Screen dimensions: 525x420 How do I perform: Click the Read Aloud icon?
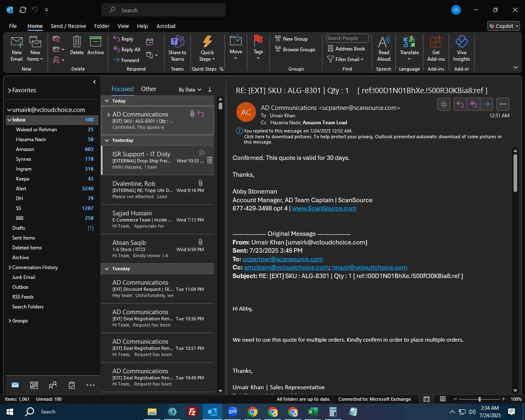[x=384, y=48]
